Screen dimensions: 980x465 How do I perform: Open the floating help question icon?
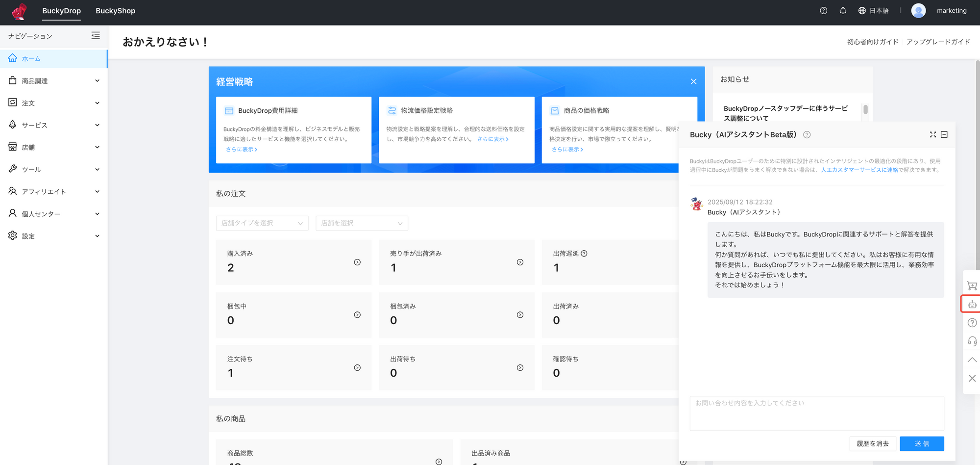click(972, 323)
